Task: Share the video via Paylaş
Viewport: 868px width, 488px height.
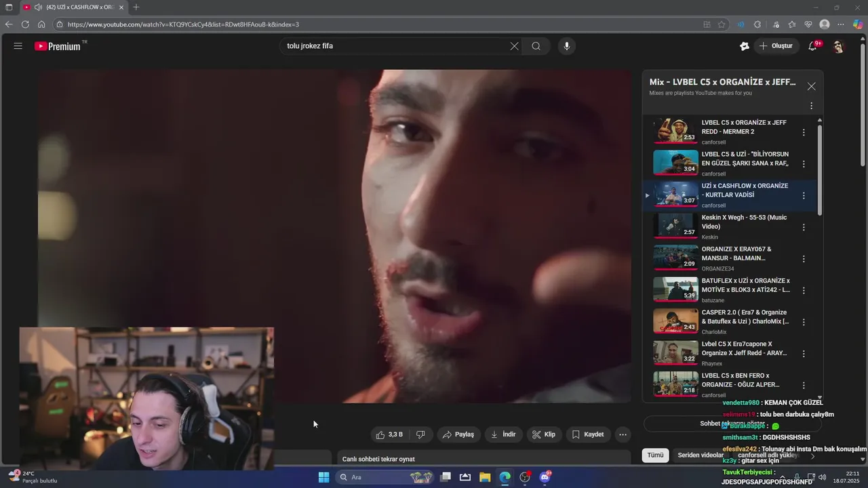Action: pyautogui.click(x=458, y=434)
